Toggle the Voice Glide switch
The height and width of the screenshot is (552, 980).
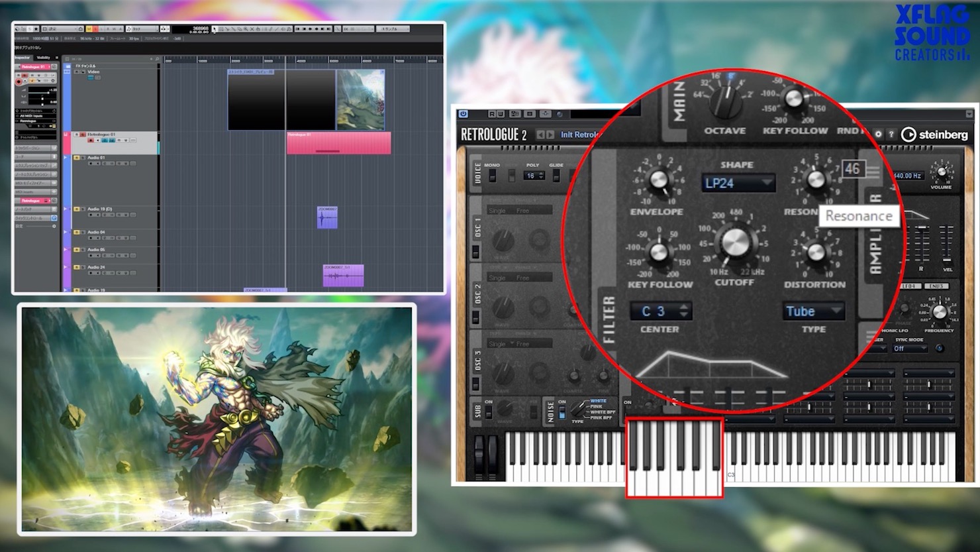pos(556,176)
